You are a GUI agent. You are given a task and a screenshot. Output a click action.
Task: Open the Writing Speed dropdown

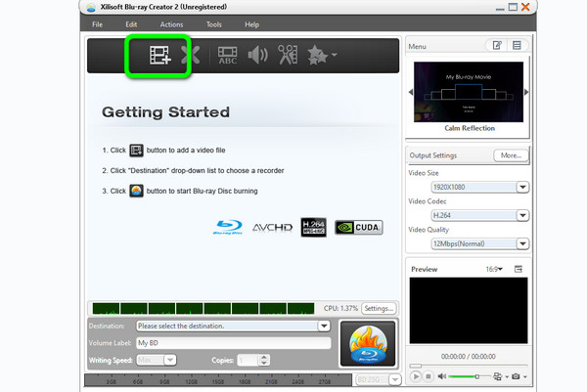point(170,360)
